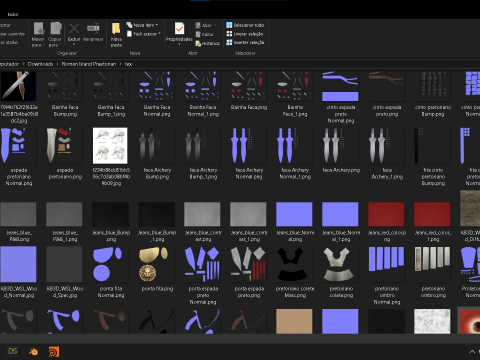Click the file name faca Archery_1.png
The width and height of the screenshot is (480, 360).
(387, 173)
